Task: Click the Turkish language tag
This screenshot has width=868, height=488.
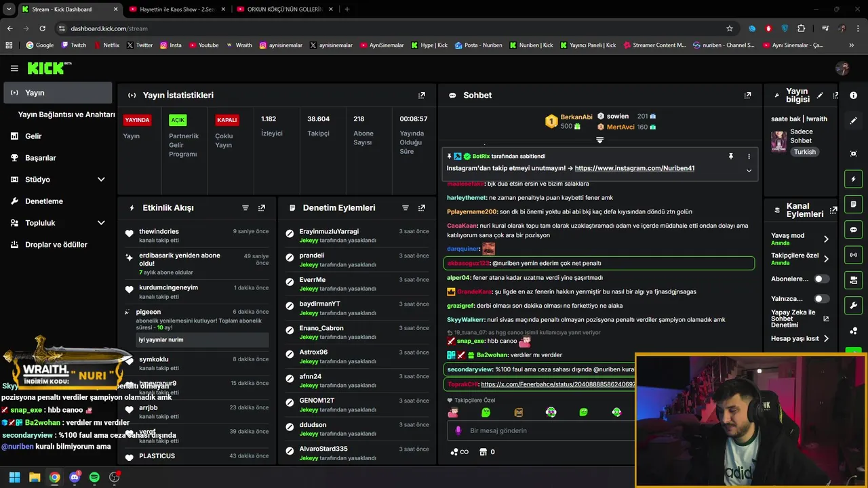Action: [x=805, y=152]
